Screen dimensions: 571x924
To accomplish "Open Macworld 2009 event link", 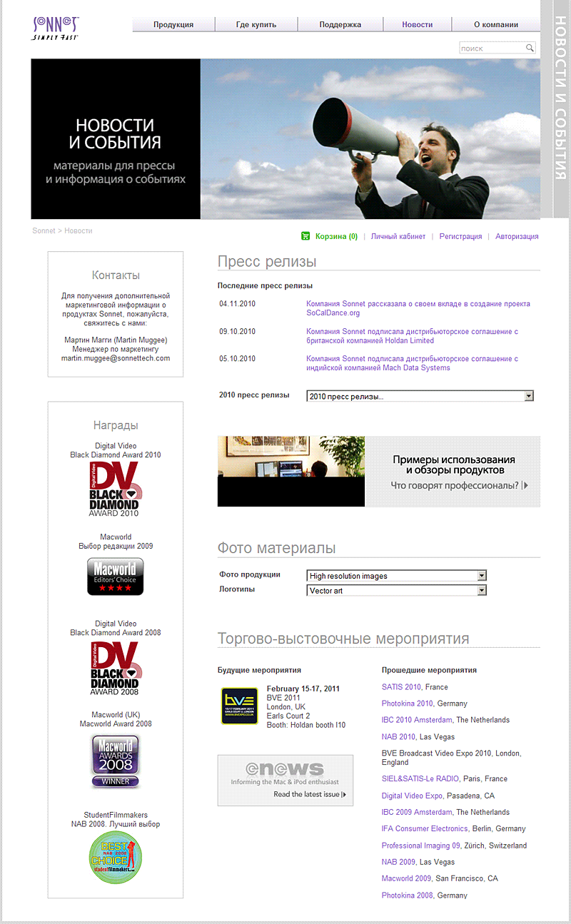I will (x=407, y=878).
